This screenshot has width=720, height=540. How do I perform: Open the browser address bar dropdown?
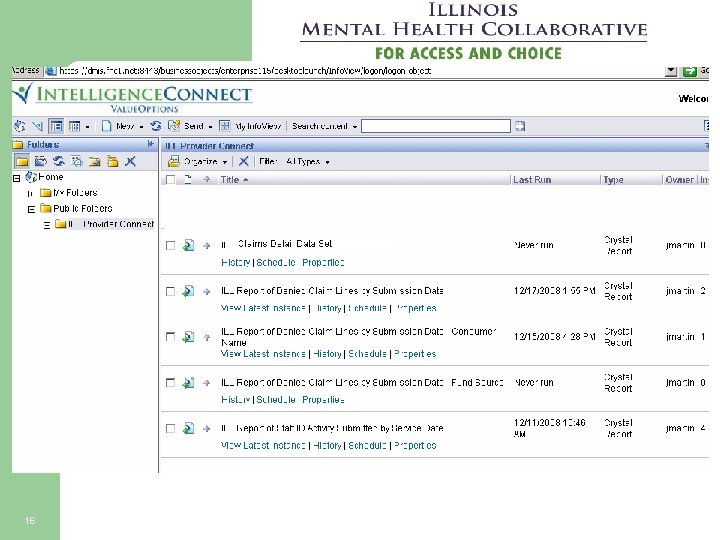tap(671, 71)
